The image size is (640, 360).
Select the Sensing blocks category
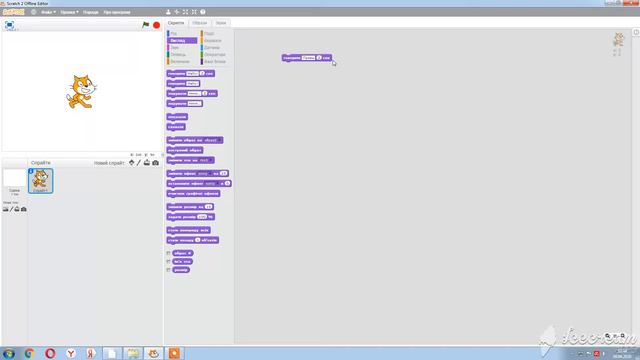pyautogui.click(x=215, y=47)
